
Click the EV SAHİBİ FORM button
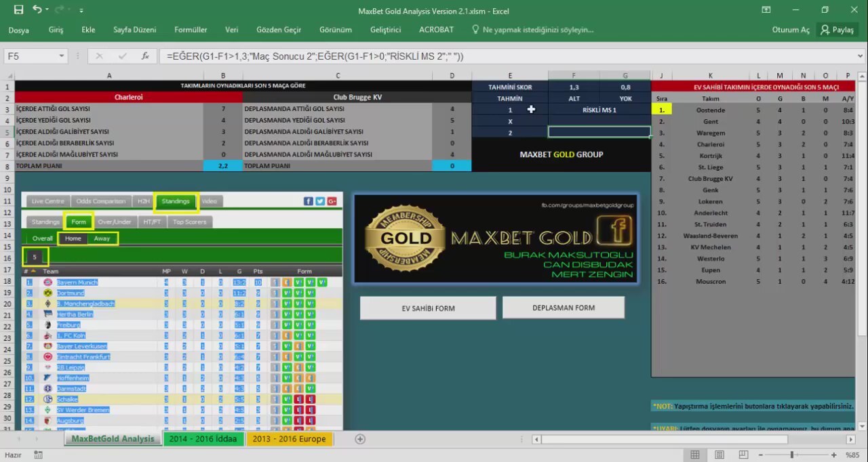428,308
